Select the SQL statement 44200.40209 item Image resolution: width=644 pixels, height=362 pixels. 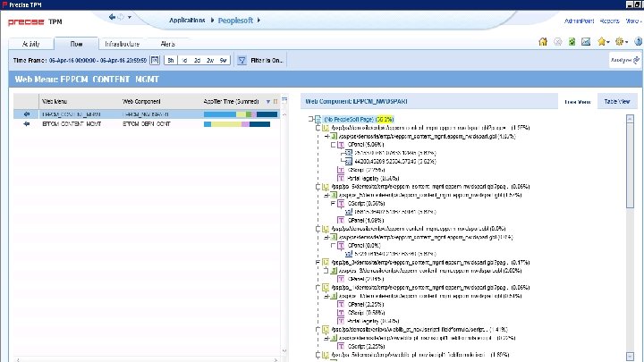[395, 161]
